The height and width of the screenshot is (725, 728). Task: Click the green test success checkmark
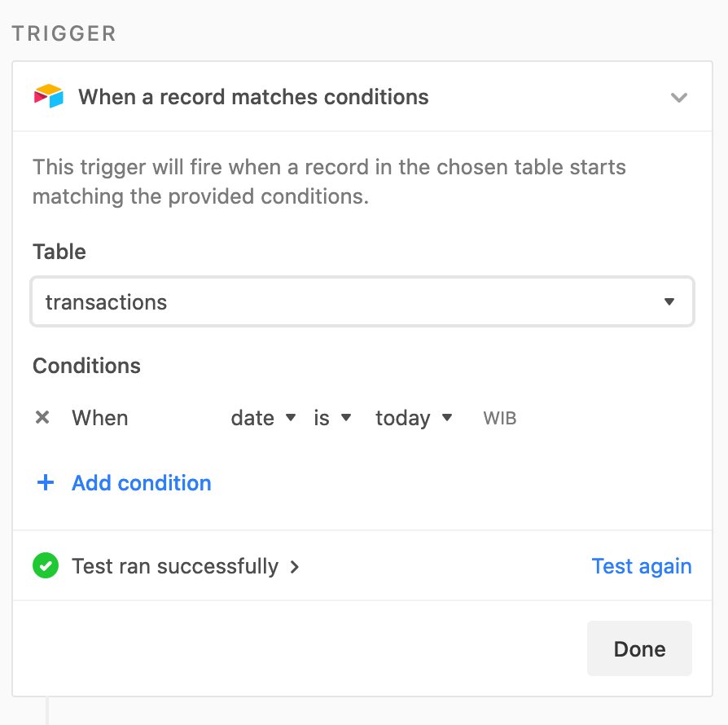click(x=46, y=565)
